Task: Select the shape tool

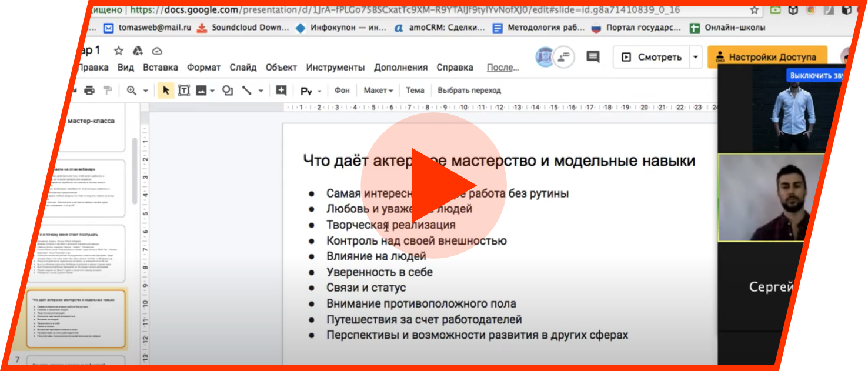Action: coord(228,91)
